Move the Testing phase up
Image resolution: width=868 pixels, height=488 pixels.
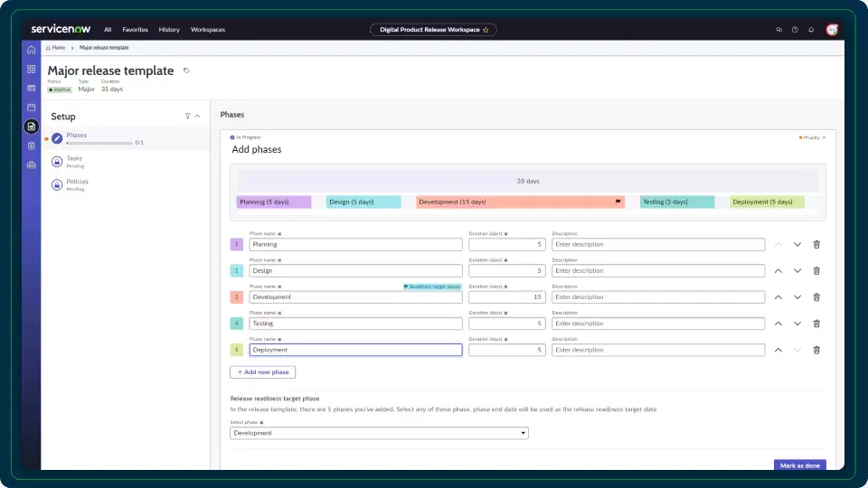(778, 324)
